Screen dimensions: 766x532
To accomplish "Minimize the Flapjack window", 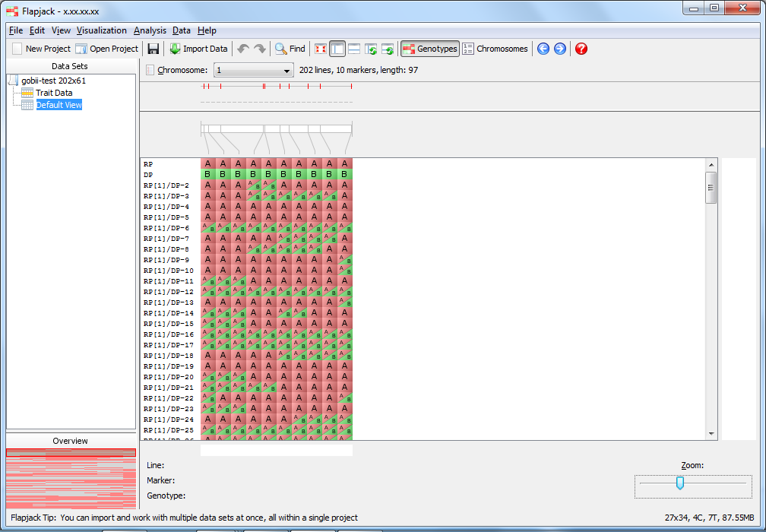I will [693, 8].
